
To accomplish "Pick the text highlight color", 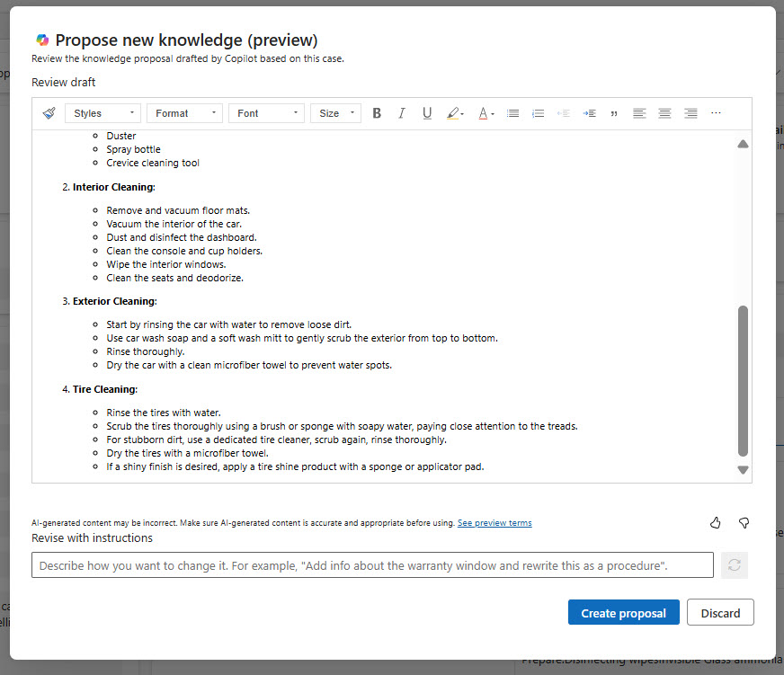I will (455, 113).
